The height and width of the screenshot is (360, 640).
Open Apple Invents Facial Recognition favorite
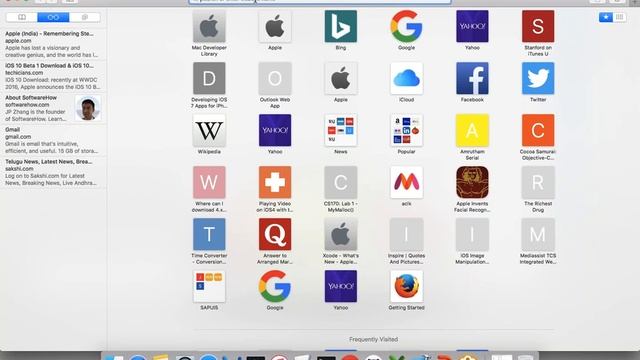click(472, 182)
